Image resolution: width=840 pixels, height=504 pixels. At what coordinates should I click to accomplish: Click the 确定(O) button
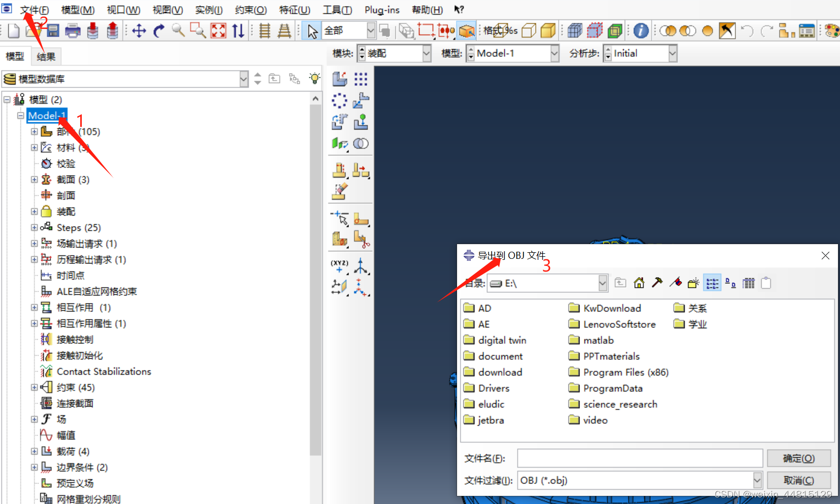coord(798,458)
